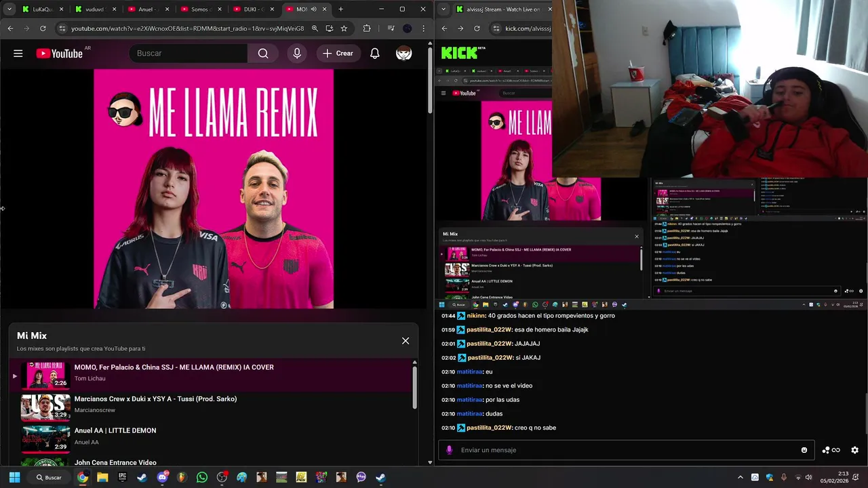
Task: Switch to the Somos YouTube tab
Action: (x=201, y=9)
